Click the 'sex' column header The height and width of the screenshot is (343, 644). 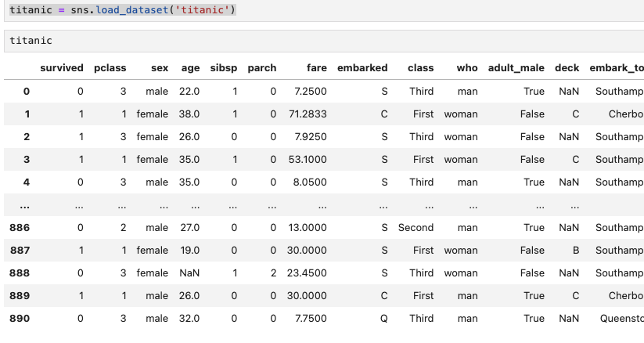click(160, 68)
